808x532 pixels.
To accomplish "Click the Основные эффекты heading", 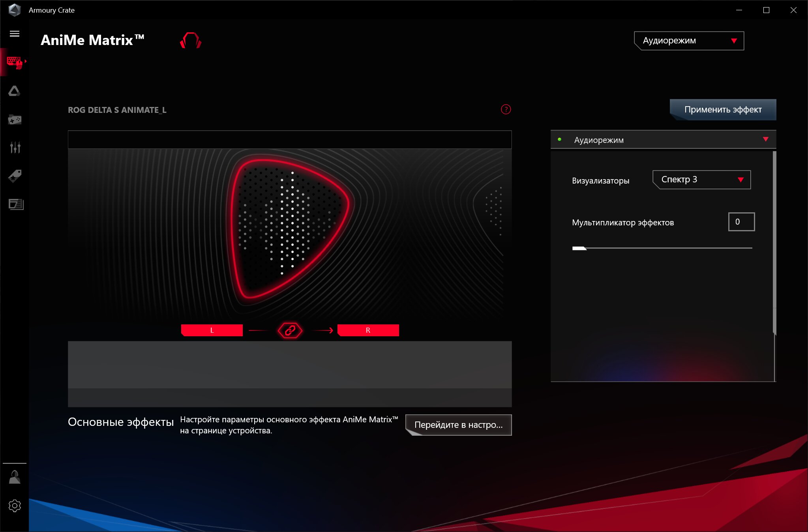I will pos(121,422).
